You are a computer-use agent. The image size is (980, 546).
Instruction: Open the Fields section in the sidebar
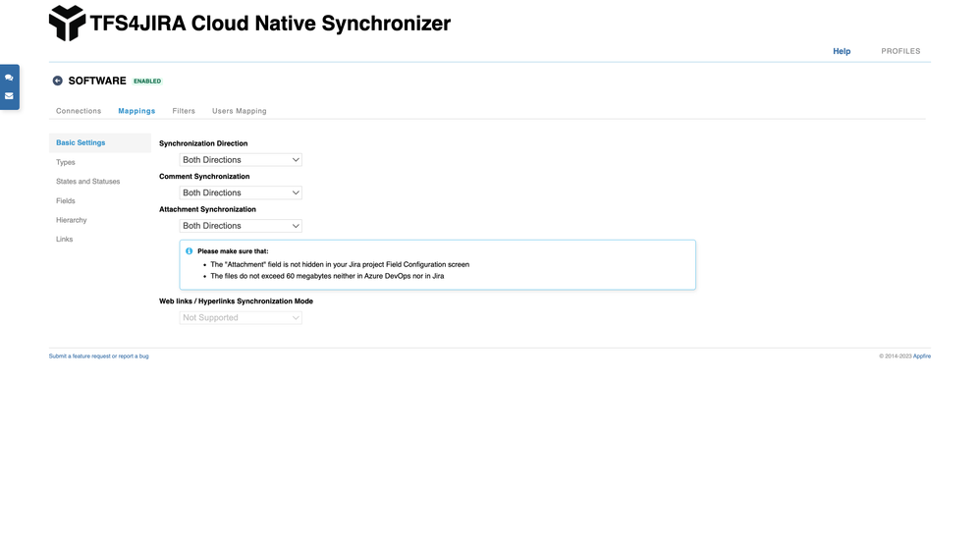tap(66, 201)
